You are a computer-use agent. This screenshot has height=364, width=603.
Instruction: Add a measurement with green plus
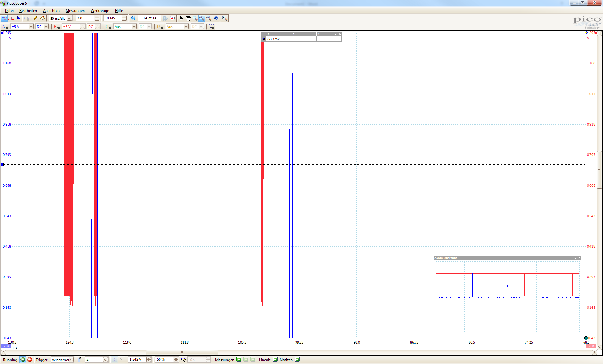pos(239,360)
